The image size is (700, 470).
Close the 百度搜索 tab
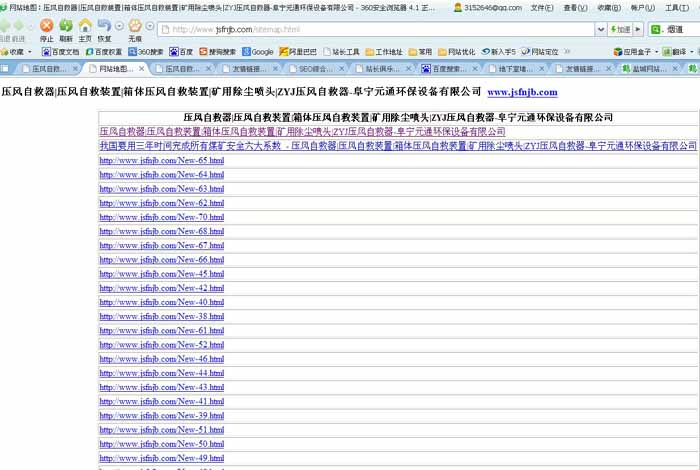[473, 69]
